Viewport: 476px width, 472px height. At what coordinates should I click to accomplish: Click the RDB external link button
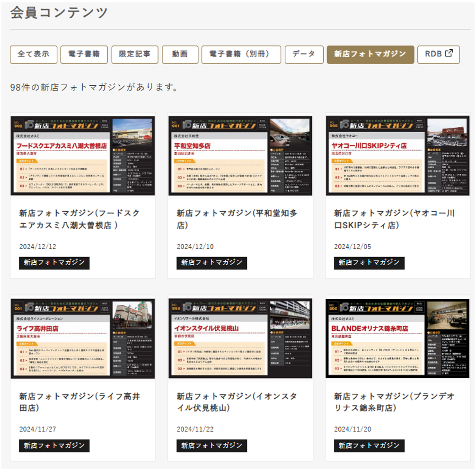click(438, 54)
